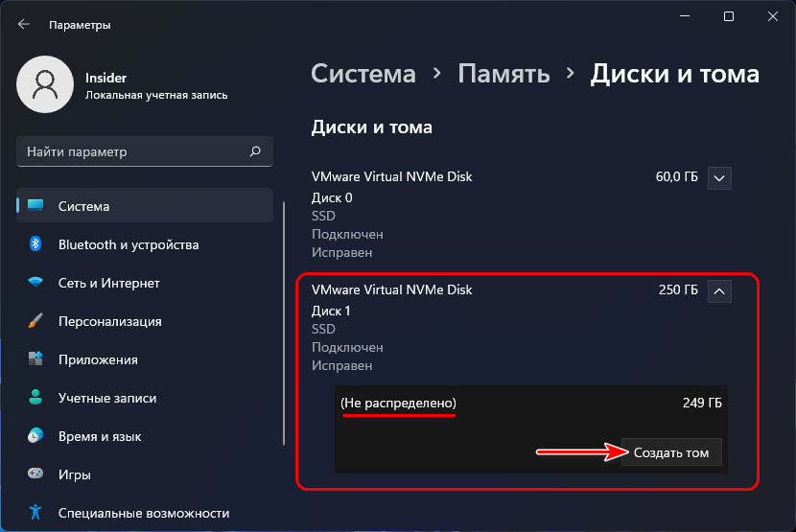The height and width of the screenshot is (532, 796).
Task: Close the Параметры window
Action: tap(773, 16)
